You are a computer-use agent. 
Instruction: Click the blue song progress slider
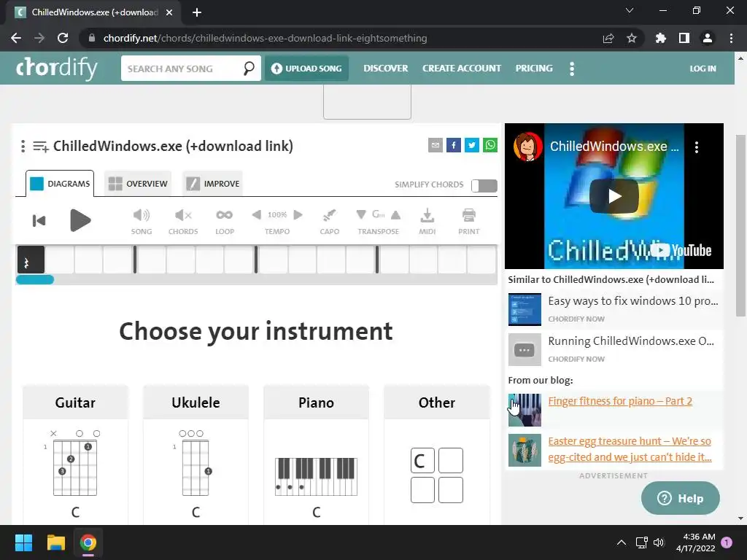[x=35, y=280]
